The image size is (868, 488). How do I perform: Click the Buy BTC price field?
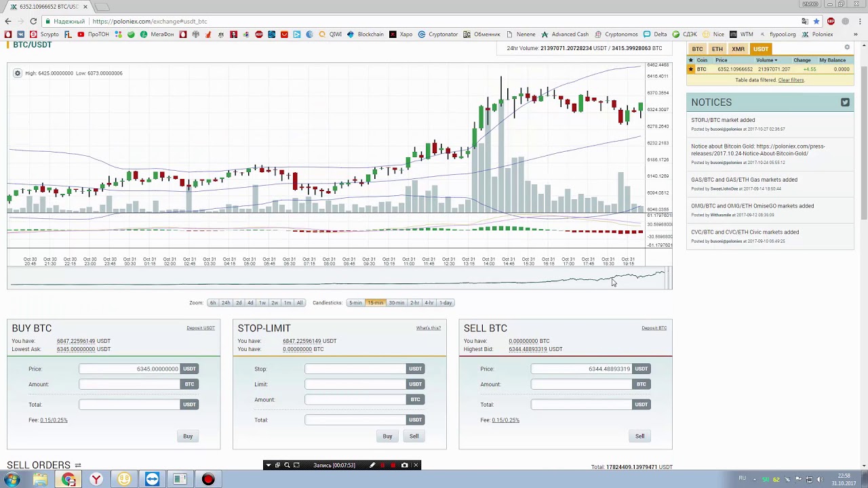pyautogui.click(x=130, y=369)
